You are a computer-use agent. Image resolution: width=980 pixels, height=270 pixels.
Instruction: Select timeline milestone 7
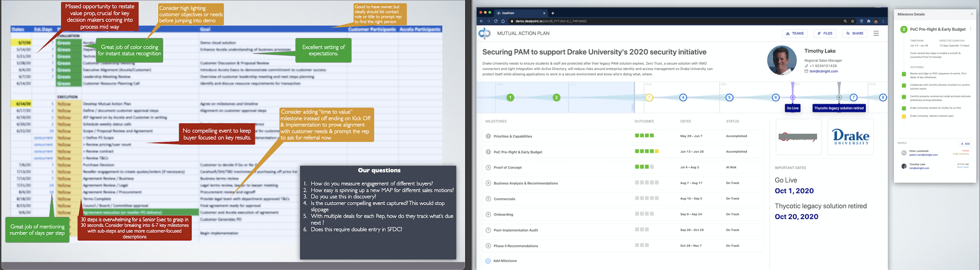pos(853,97)
